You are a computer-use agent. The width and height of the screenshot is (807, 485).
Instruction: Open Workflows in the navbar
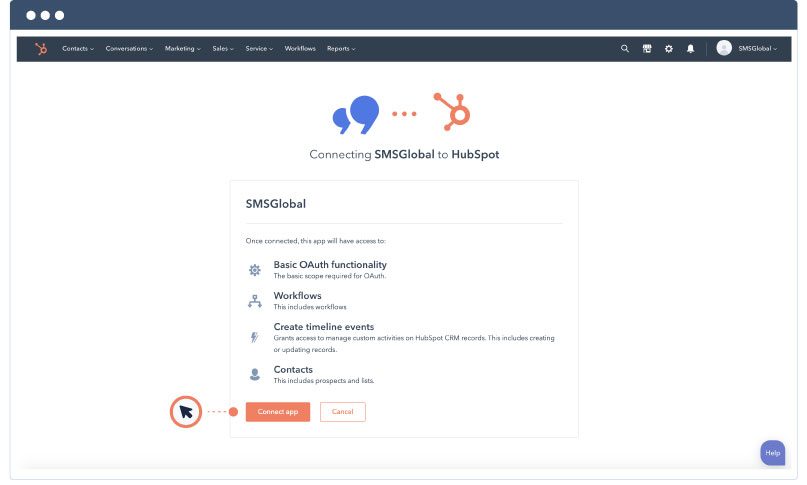pos(300,49)
